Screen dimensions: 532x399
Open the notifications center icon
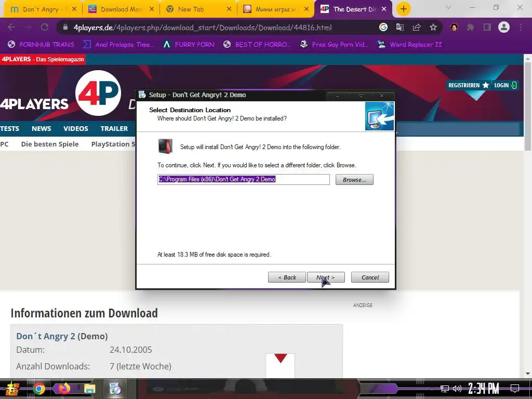[x=515, y=389]
